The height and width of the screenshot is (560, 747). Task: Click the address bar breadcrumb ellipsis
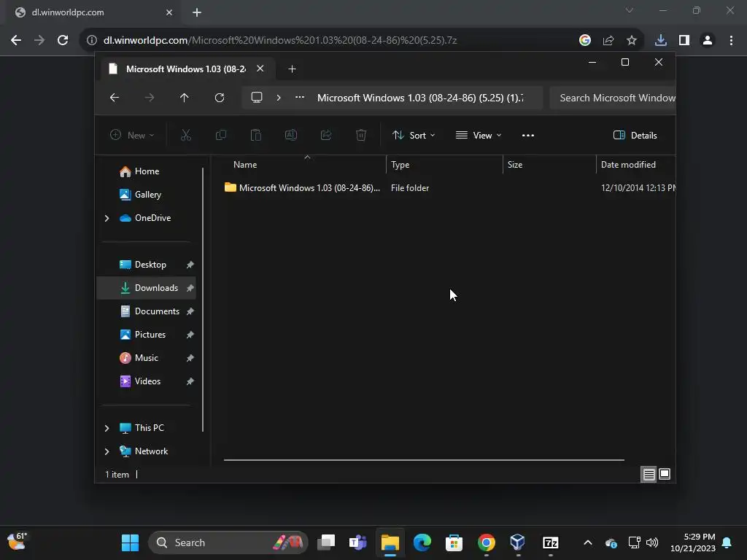[x=300, y=97]
